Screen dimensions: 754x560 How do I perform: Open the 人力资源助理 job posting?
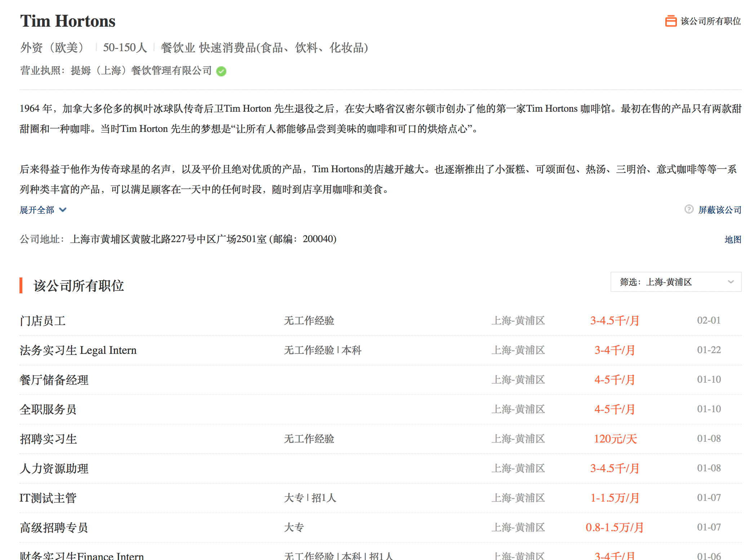[54, 468]
